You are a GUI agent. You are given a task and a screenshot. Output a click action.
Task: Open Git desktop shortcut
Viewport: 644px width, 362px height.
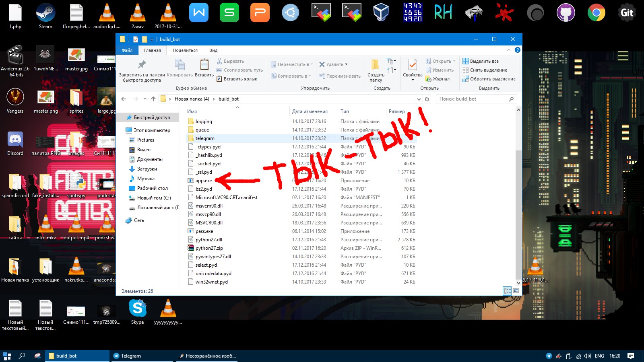[627, 13]
